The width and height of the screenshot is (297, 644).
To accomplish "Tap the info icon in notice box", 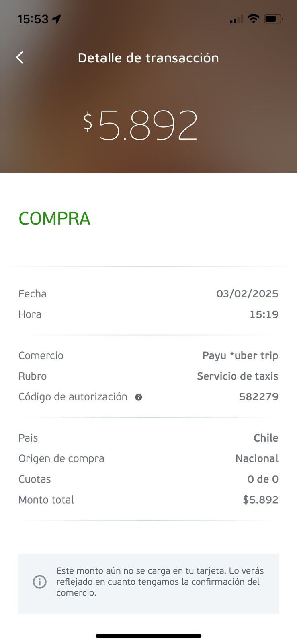I will 39,582.
